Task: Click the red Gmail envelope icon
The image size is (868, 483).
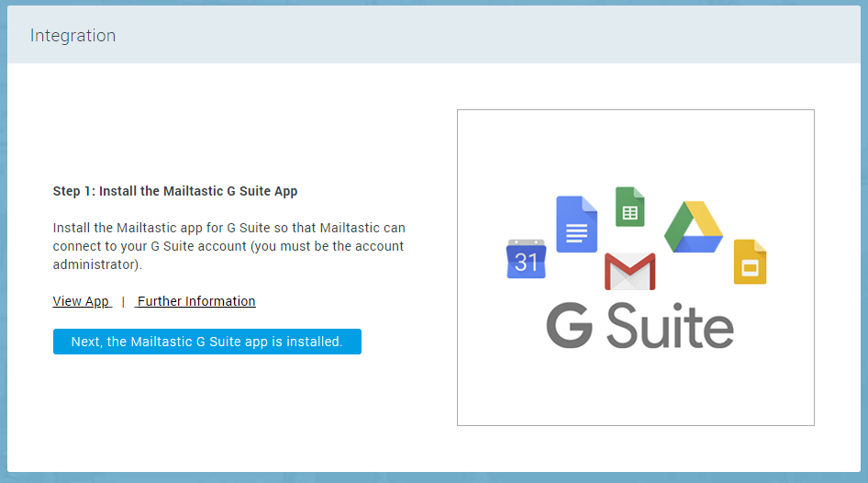Action: click(x=630, y=272)
